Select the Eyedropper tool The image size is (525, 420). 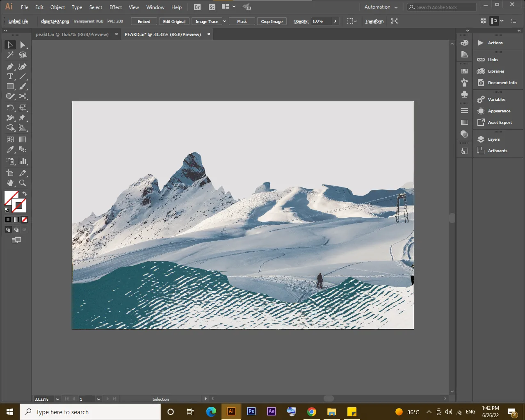click(x=10, y=149)
